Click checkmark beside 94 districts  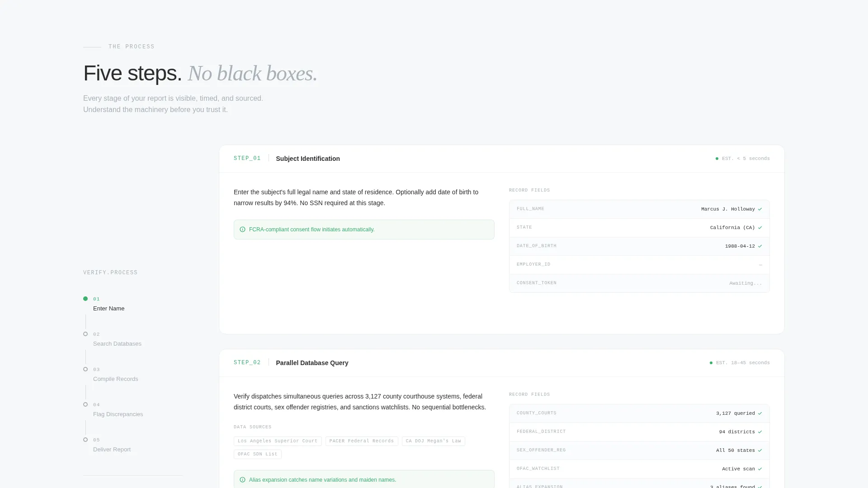click(x=760, y=432)
